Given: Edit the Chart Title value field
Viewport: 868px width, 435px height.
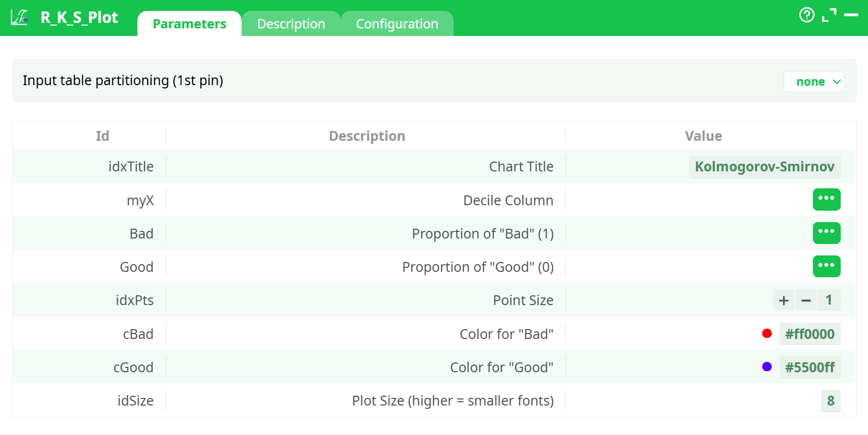Looking at the screenshot, I should point(764,166).
